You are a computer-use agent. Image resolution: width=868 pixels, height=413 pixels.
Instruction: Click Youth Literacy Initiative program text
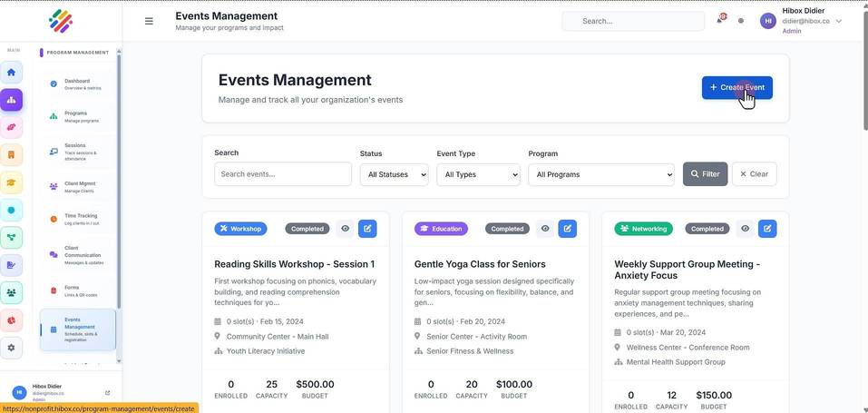266,351
